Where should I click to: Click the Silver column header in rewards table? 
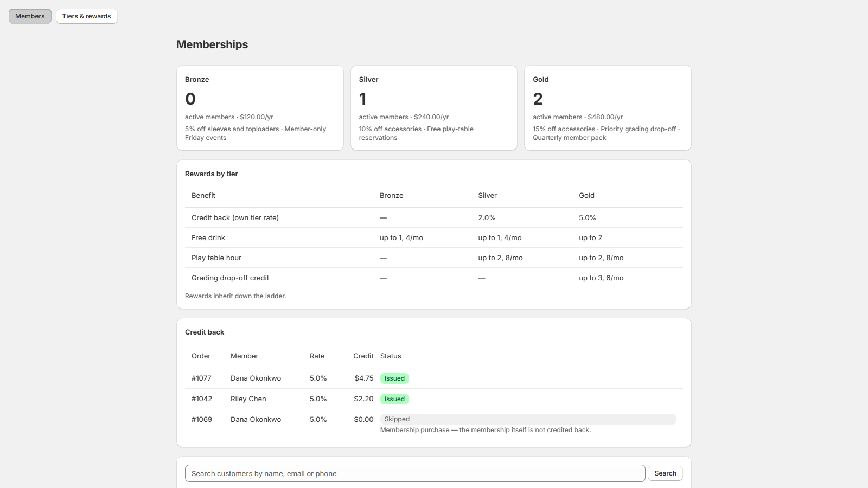click(x=487, y=195)
